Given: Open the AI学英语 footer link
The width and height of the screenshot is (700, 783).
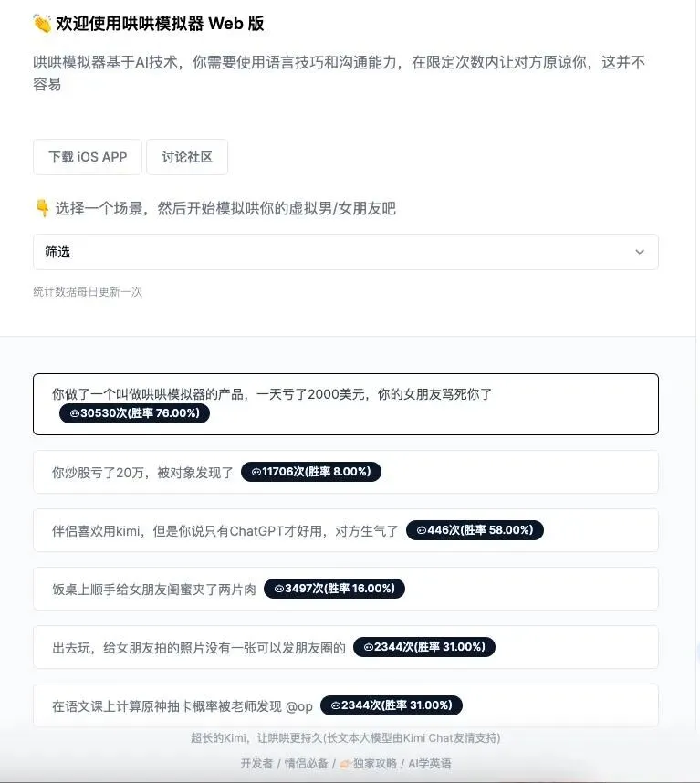Looking at the screenshot, I should tap(429, 764).
